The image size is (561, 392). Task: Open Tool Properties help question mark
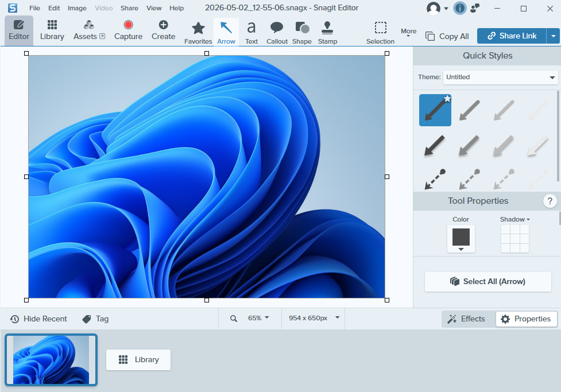550,201
